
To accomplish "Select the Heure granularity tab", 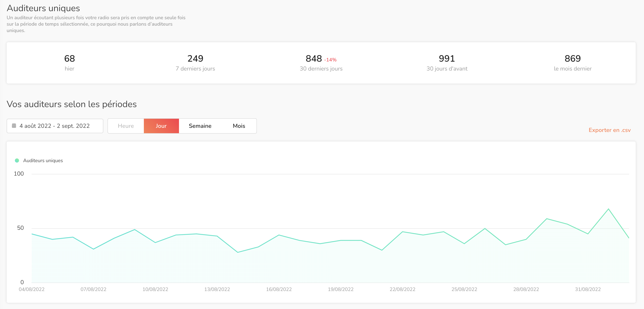I will [x=126, y=126].
